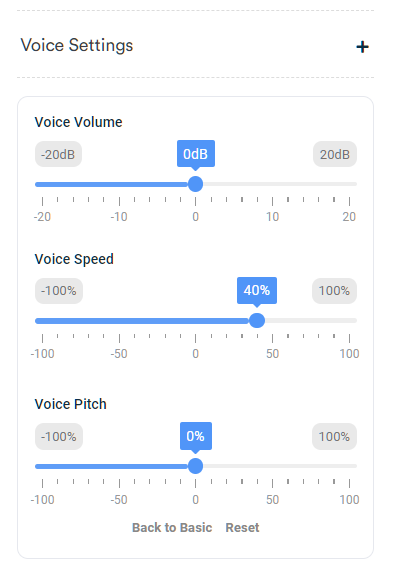
Task: Click the Voice Speed slider handle
Action: tap(257, 320)
